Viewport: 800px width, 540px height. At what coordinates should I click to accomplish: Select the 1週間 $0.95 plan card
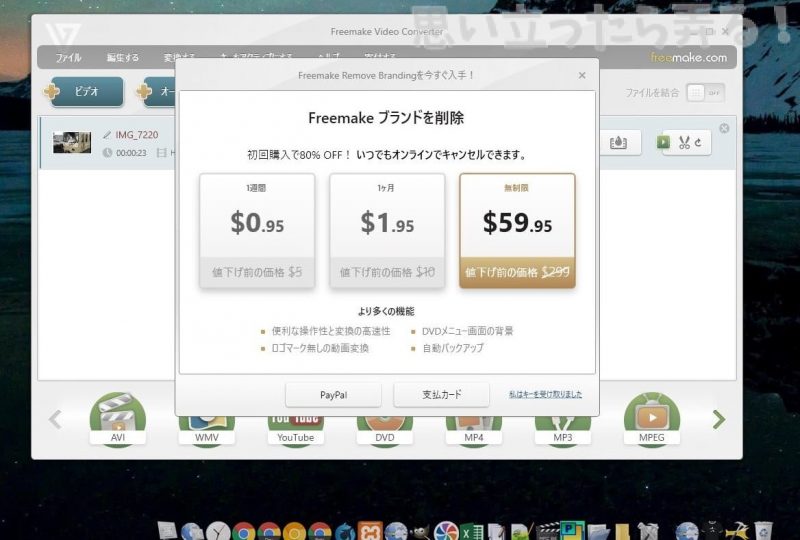click(x=257, y=231)
